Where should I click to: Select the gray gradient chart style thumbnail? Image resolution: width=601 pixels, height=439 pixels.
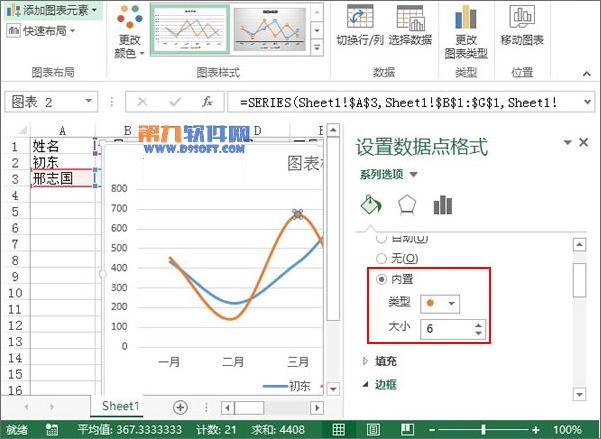coord(269,30)
